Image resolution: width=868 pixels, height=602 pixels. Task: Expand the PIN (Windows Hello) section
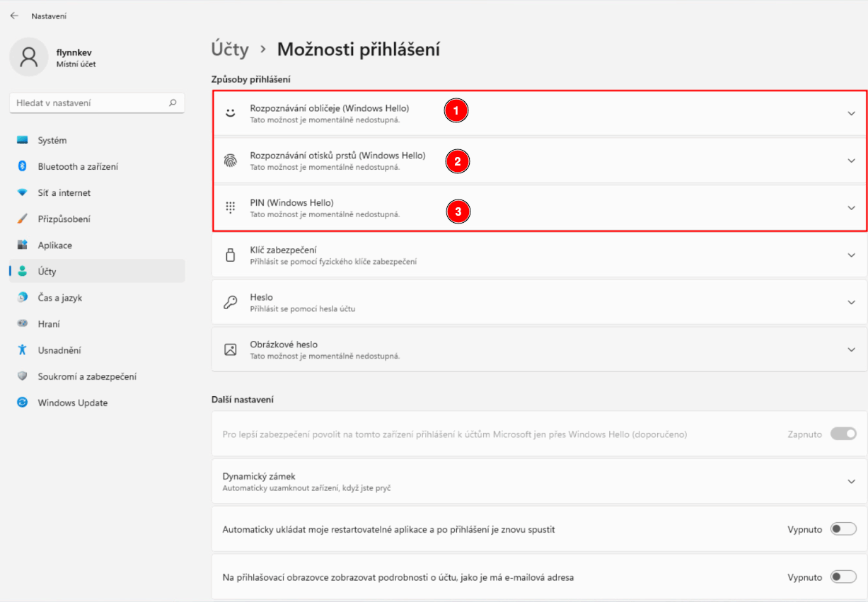click(x=851, y=208)
